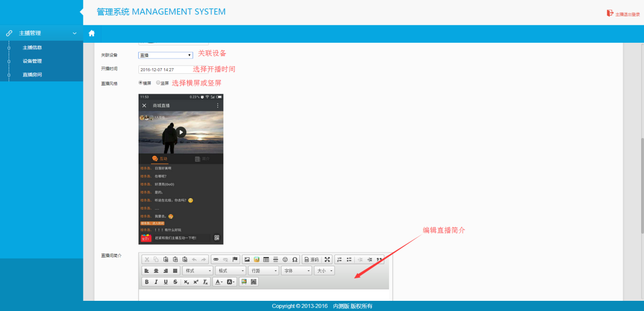Click the home icon in the blue bar
The height and width of the screenshot is (311, 644).
click(92, 34)
